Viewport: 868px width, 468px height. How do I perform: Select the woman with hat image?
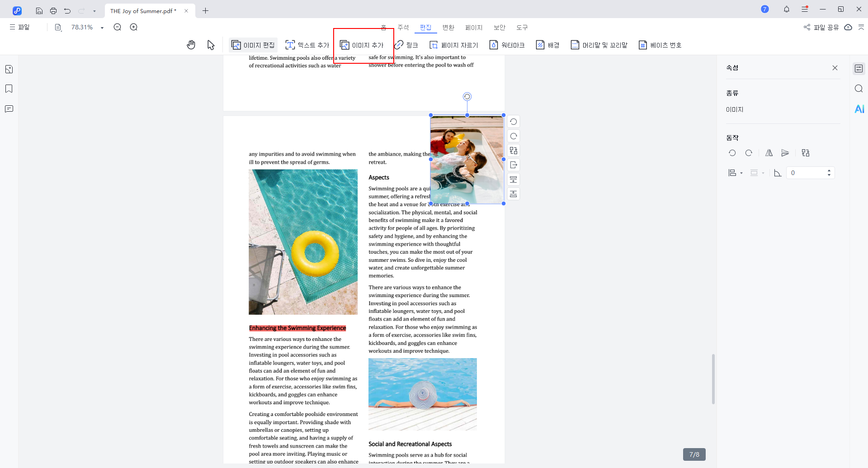(423, 394)
